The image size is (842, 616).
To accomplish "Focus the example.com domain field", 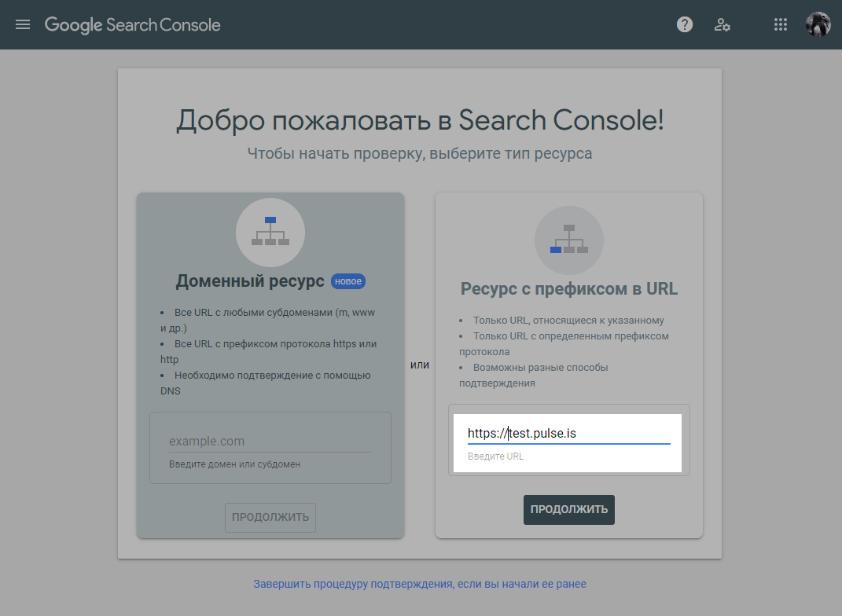I will point(270,441).
